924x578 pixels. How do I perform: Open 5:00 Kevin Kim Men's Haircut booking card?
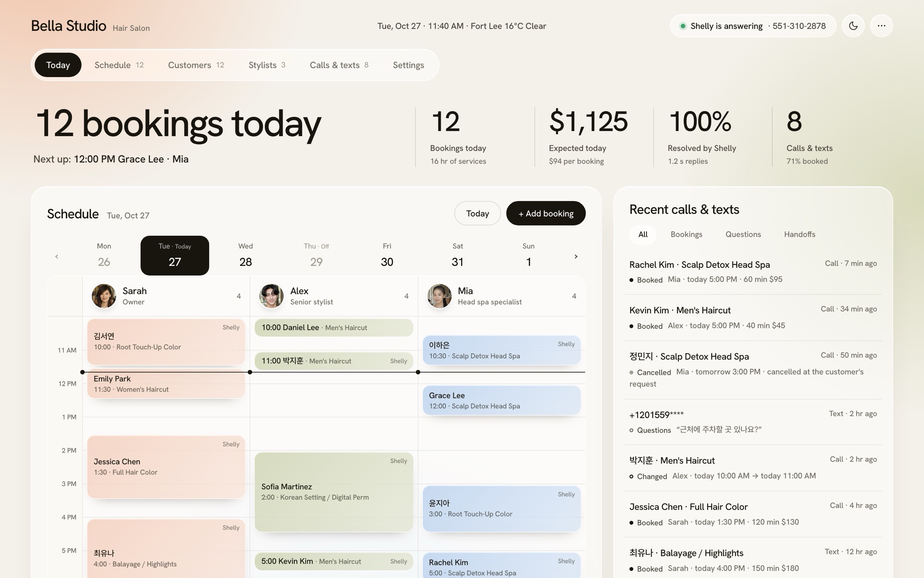[334, 561]
